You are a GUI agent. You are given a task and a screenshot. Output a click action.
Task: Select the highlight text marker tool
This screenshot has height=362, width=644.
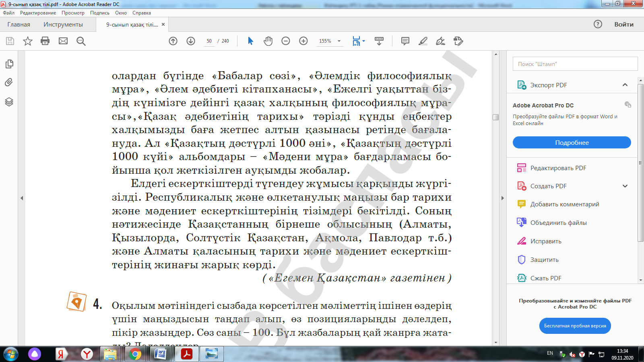pos(423,41)
